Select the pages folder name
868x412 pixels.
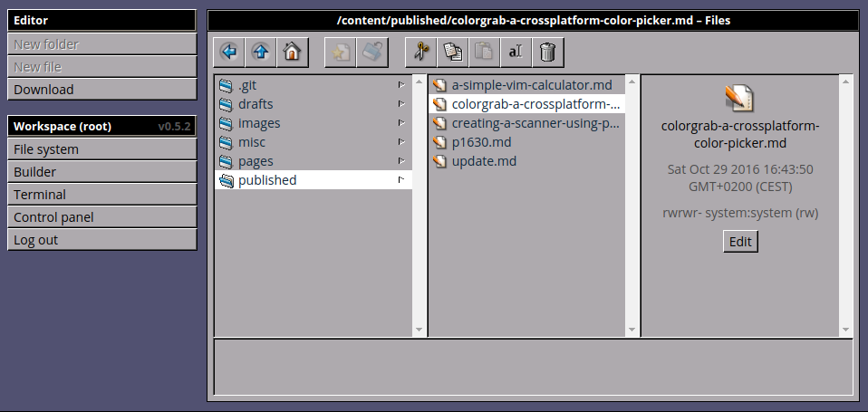(256, 161)
